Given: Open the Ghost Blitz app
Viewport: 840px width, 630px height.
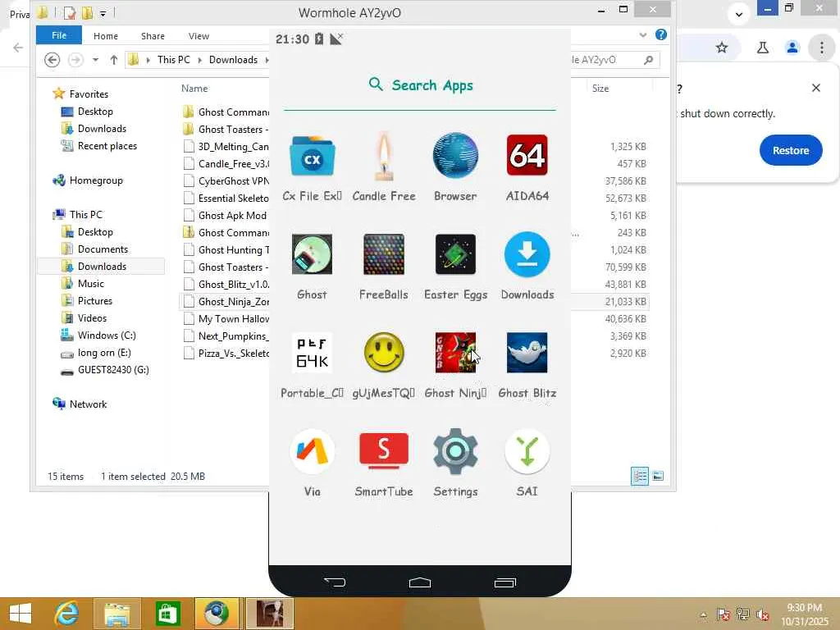Looking at the screenshot, I should click(527, 353).
